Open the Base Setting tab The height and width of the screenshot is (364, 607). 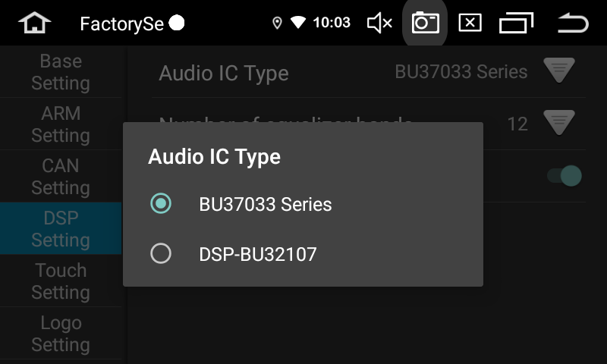[61, 72]
